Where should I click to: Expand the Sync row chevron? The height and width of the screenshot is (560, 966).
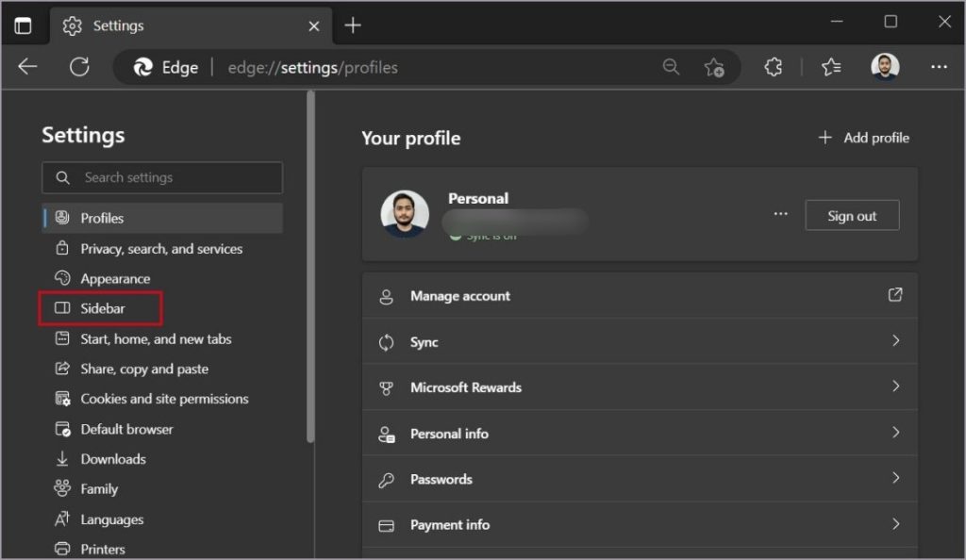tap(896, 340)
